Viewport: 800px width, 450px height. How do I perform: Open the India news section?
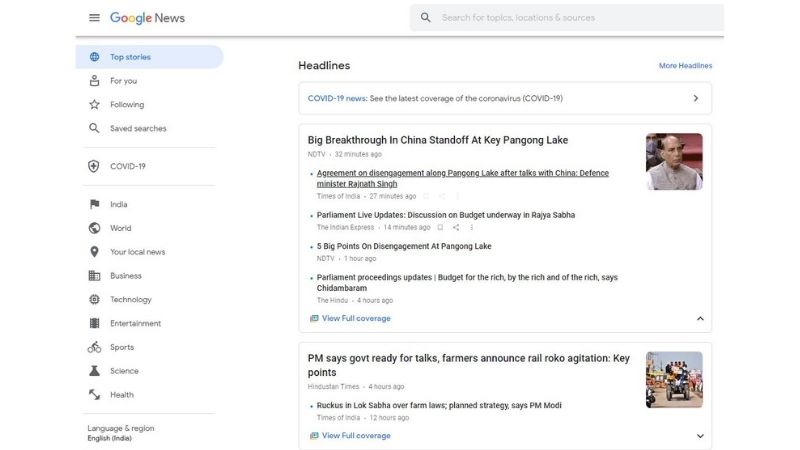119,205
